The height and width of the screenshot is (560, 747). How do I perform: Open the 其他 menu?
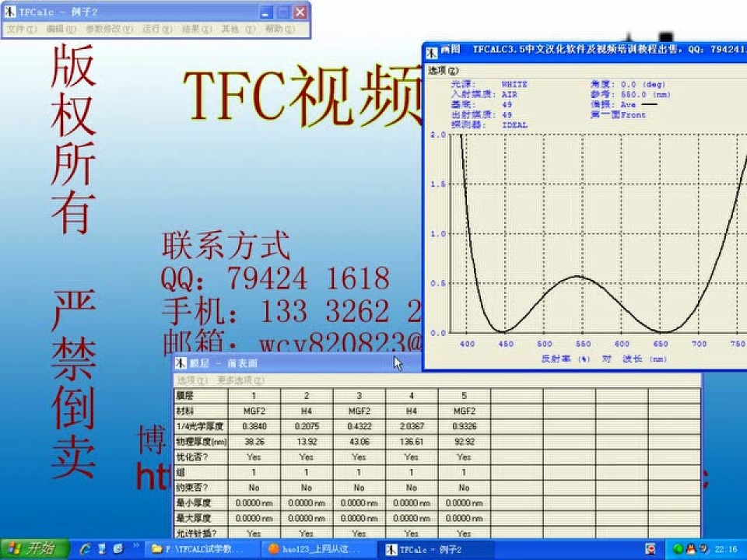[238, 29]
